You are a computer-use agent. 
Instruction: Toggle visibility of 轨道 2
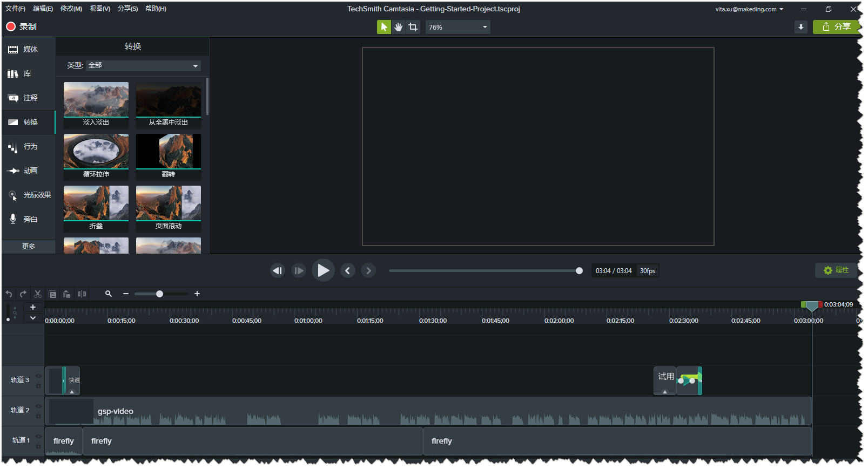[38, 406]
